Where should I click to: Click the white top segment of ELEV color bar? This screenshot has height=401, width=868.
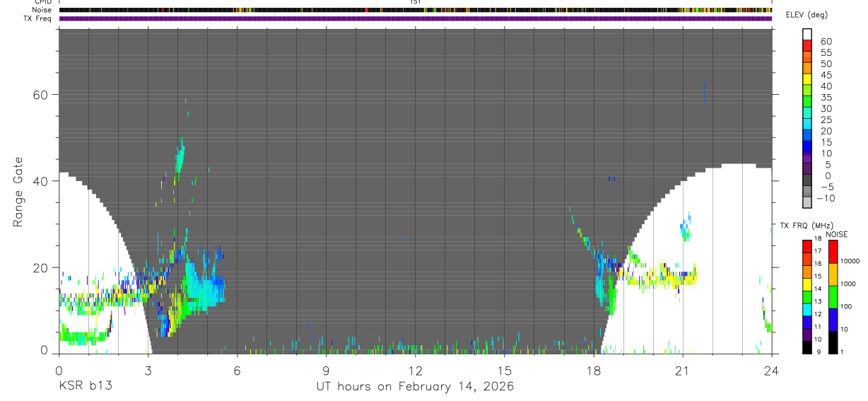pyautogui.click(x=807, y=34)
